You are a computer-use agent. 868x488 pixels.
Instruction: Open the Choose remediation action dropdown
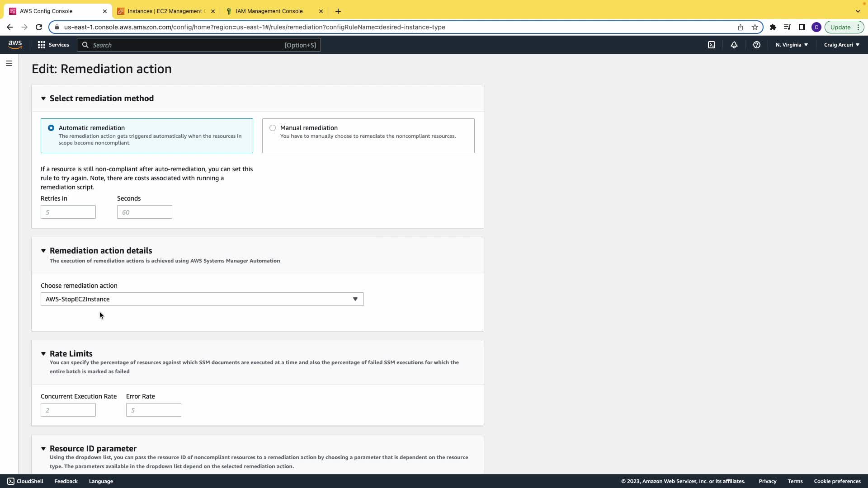tap(202, 299)
